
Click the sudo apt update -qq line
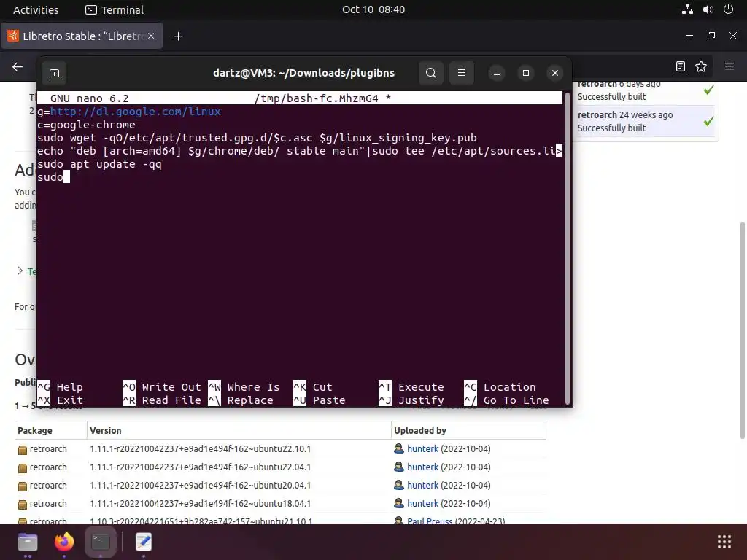pyautogui.click(x=99, y=164)
